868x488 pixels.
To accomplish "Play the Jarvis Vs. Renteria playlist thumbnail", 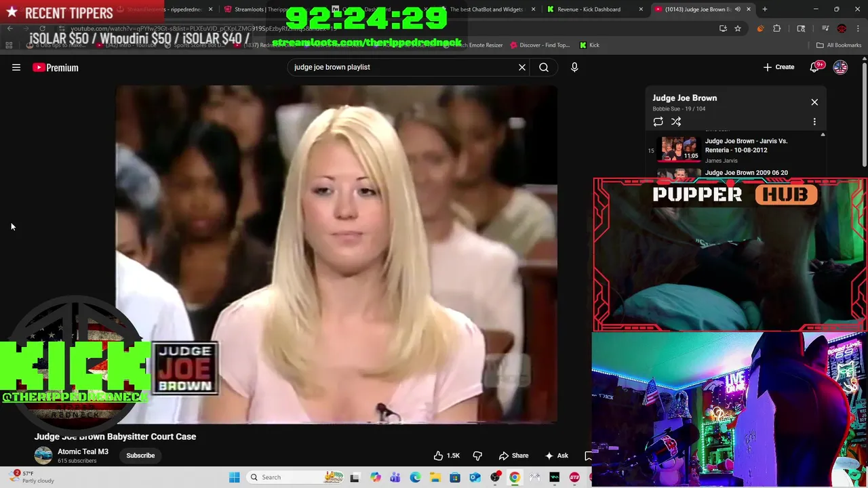I will point(680,150).
